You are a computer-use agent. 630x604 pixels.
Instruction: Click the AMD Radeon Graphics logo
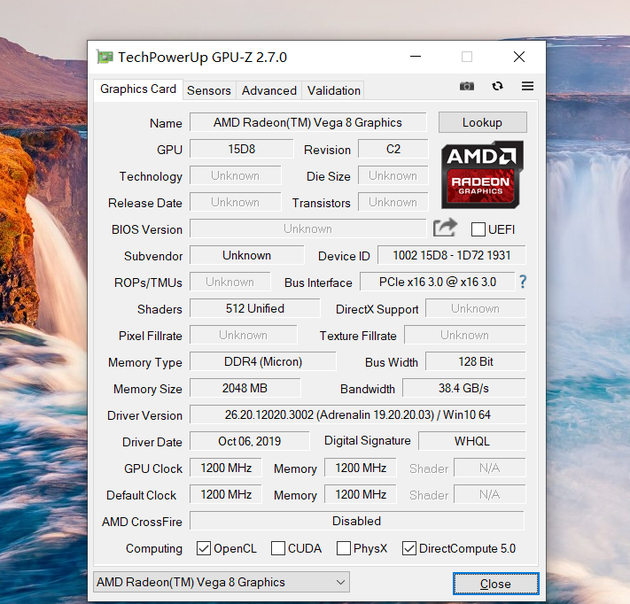pyautogui.click(x=482, y=175)
